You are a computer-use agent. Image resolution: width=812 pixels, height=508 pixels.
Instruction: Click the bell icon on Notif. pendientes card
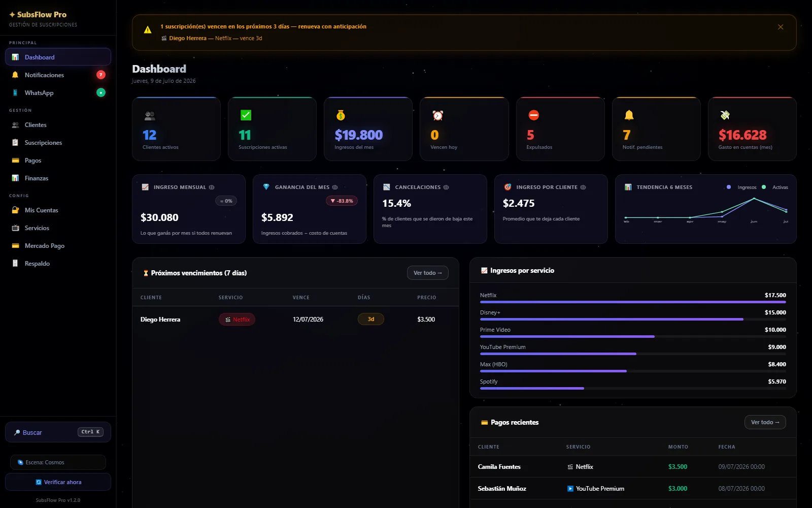point(629,115)
